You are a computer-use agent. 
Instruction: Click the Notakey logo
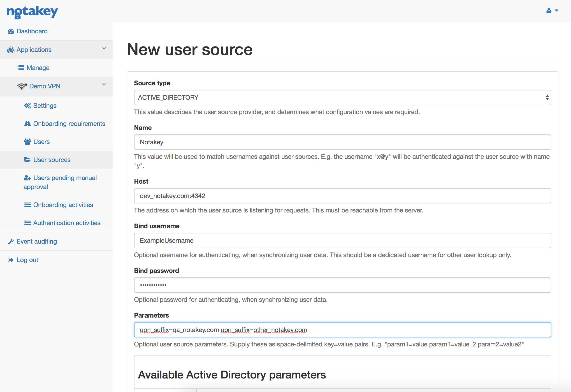point(32,12)
